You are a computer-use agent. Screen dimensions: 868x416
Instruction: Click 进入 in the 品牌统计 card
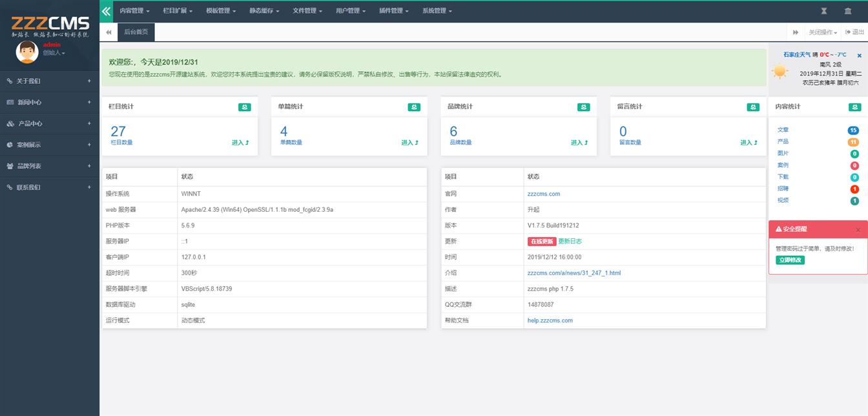(579, 143)
